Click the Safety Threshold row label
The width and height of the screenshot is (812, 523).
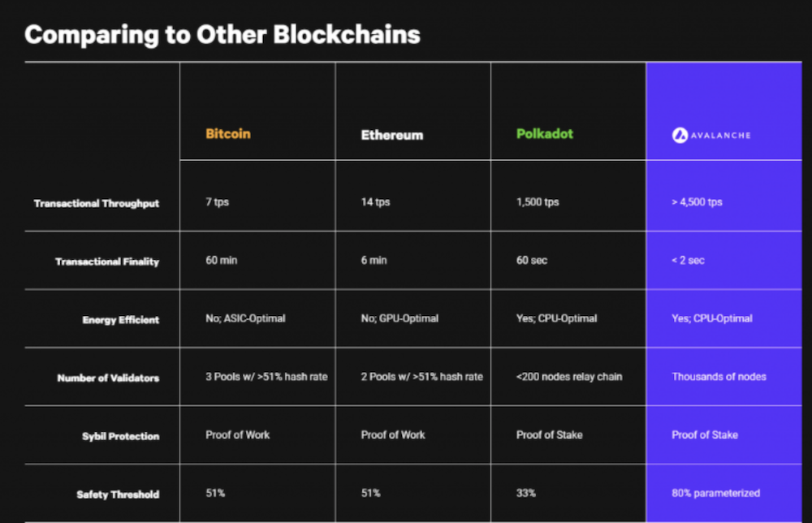point(118,495)
